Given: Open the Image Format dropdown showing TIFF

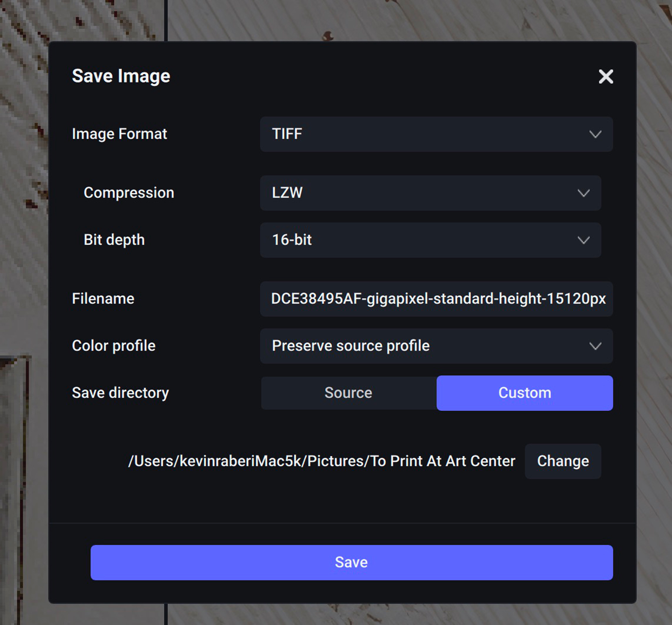Looking at the screenshot, I should click(436, 134).
